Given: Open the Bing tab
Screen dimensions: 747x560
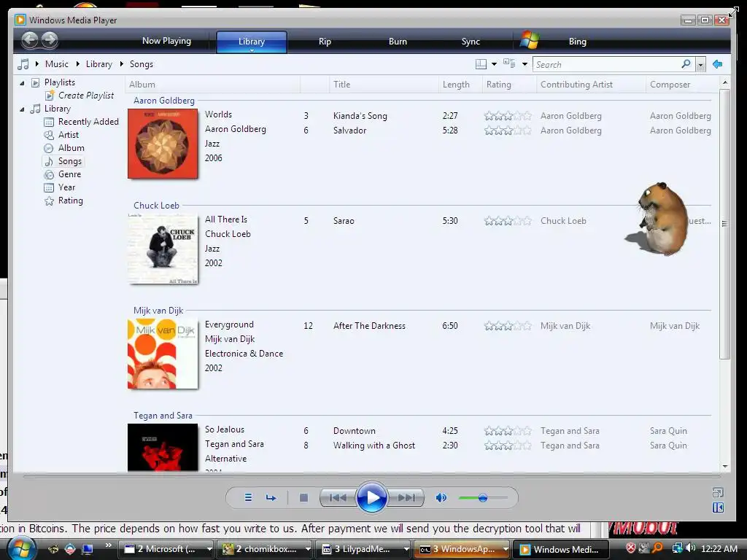Looking at the screenshot, I should (x=578, y=42).
